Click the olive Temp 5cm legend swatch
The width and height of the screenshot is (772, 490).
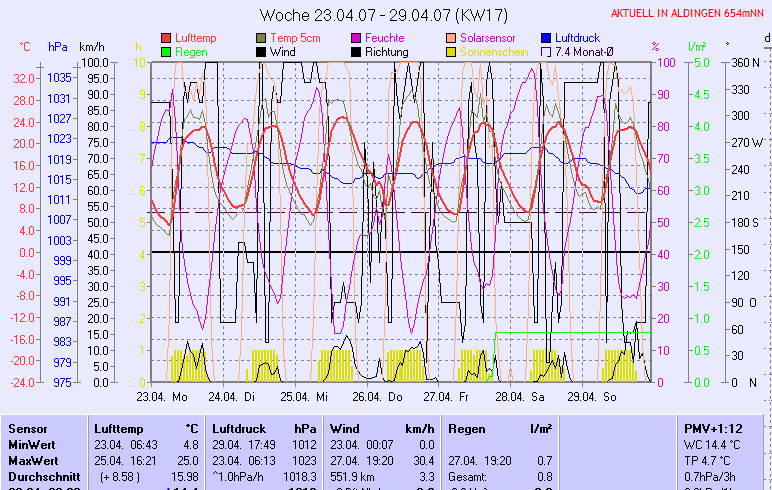261,38
